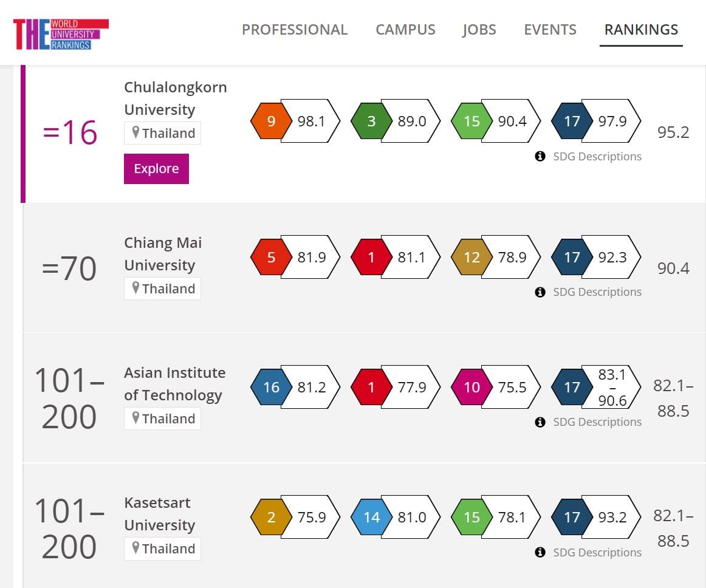
Task: Click score range 83.1–90.6
Action: [612, 387]
